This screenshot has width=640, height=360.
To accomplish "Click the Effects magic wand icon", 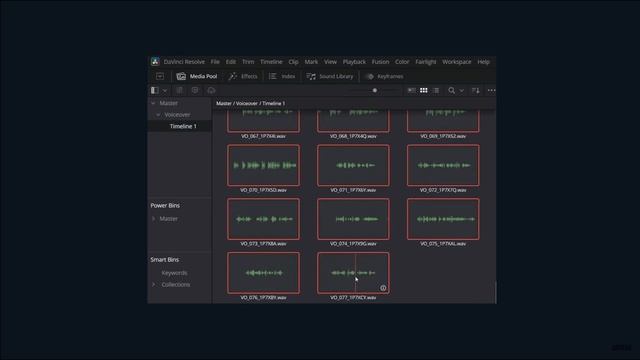I will click(233, 76).
